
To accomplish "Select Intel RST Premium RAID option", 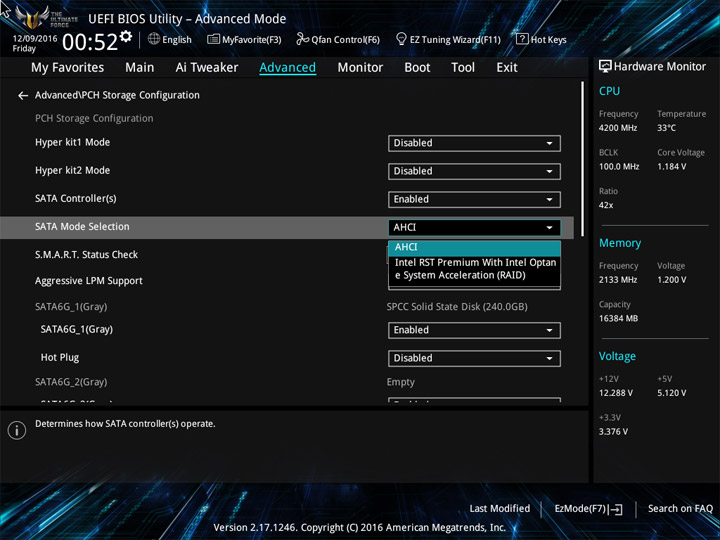I will click(474, 269).
